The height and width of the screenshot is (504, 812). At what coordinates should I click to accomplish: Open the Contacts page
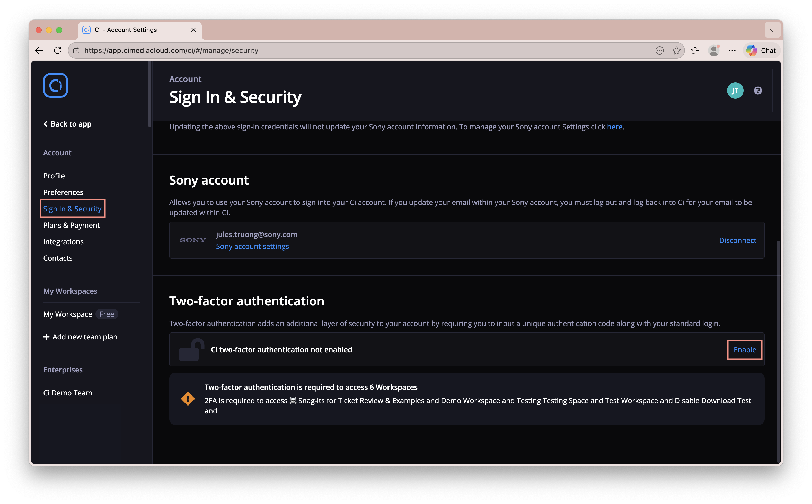58,258
